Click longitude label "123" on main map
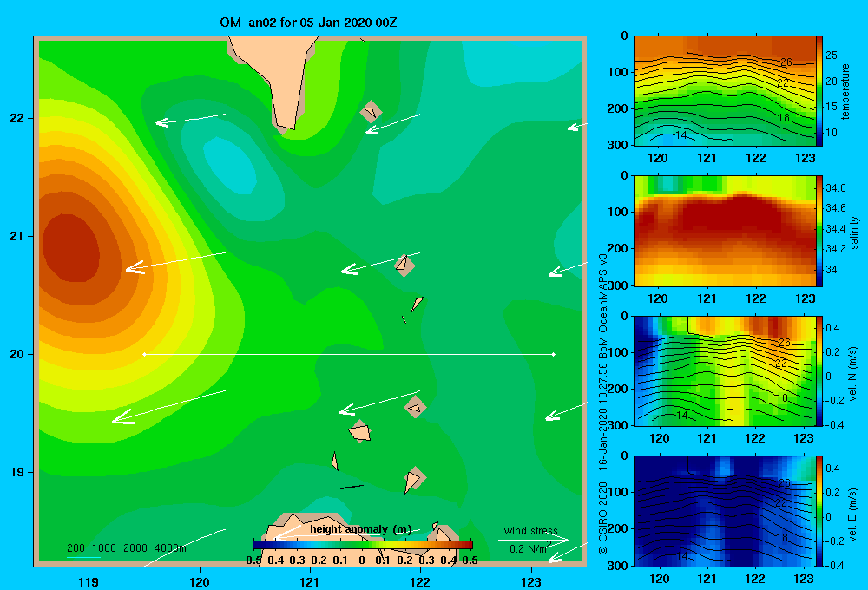 (531, 582)
